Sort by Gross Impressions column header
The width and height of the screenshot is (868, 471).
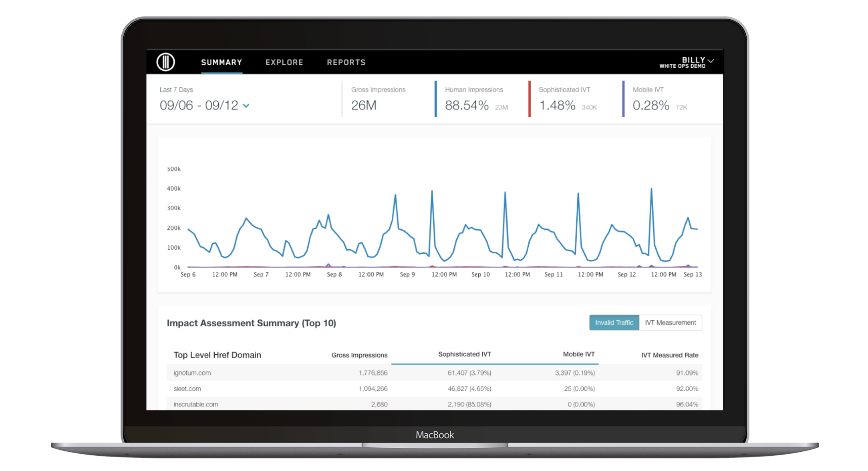coord(359,355)
